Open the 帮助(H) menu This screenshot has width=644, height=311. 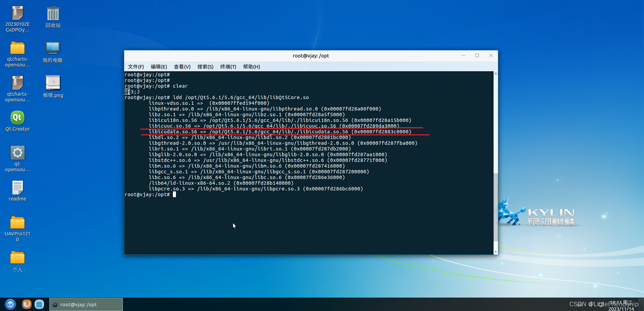pos(251,66)
